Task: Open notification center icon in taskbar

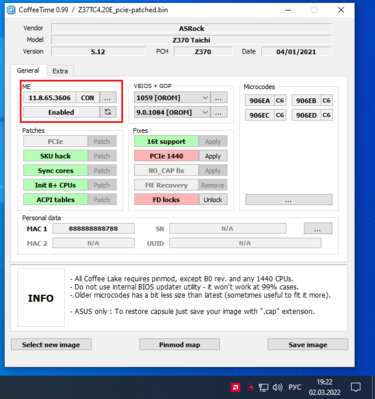Action: coord(356,387)
